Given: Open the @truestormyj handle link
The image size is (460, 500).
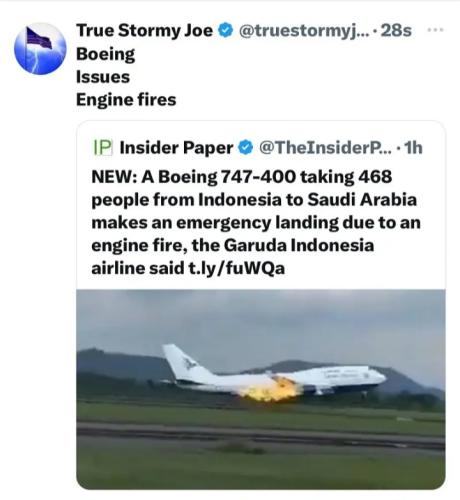Looking at the screenshot, I should point(304,31).
